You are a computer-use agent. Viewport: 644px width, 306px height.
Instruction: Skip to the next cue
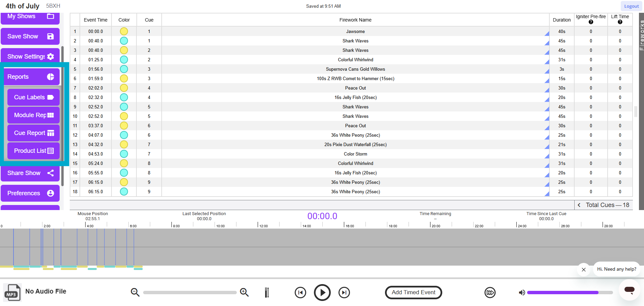(x=344, y=293)
